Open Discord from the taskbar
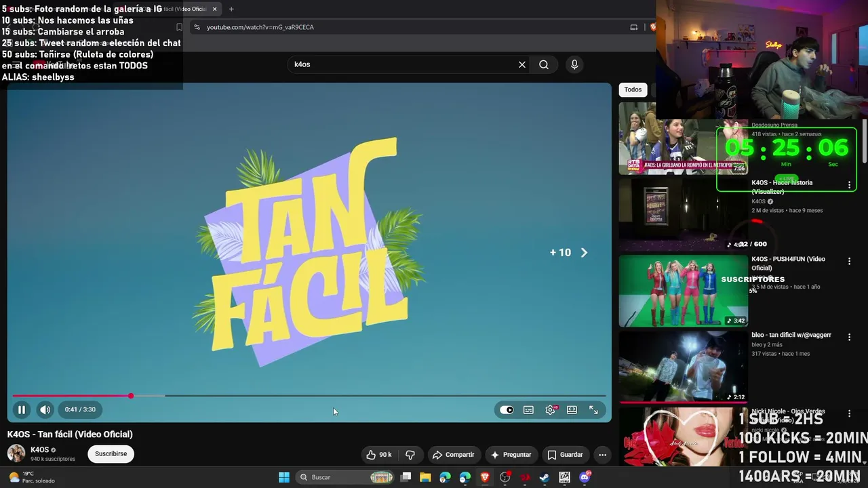The width and height of the screenshot is (868, 488). click(585, 477)
